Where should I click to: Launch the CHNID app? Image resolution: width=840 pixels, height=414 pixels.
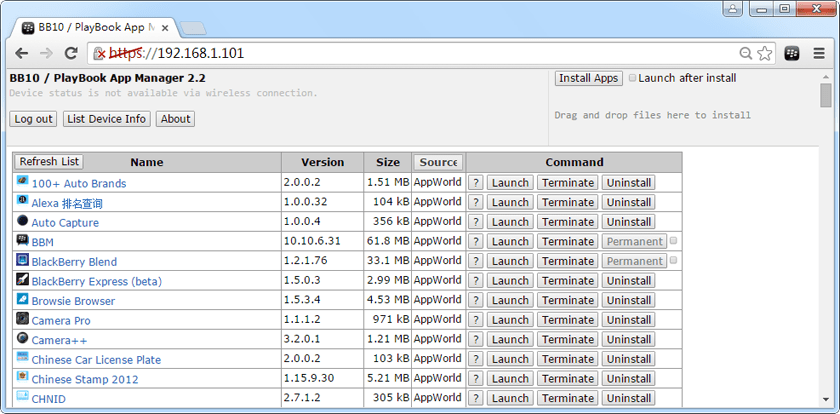click(510, 398)
